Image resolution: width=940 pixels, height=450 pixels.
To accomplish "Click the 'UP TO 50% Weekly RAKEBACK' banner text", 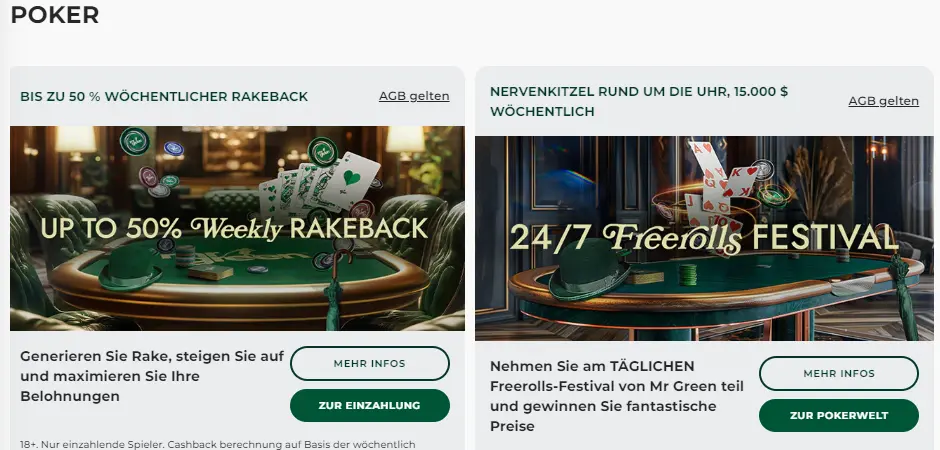I will coord(234,228).
